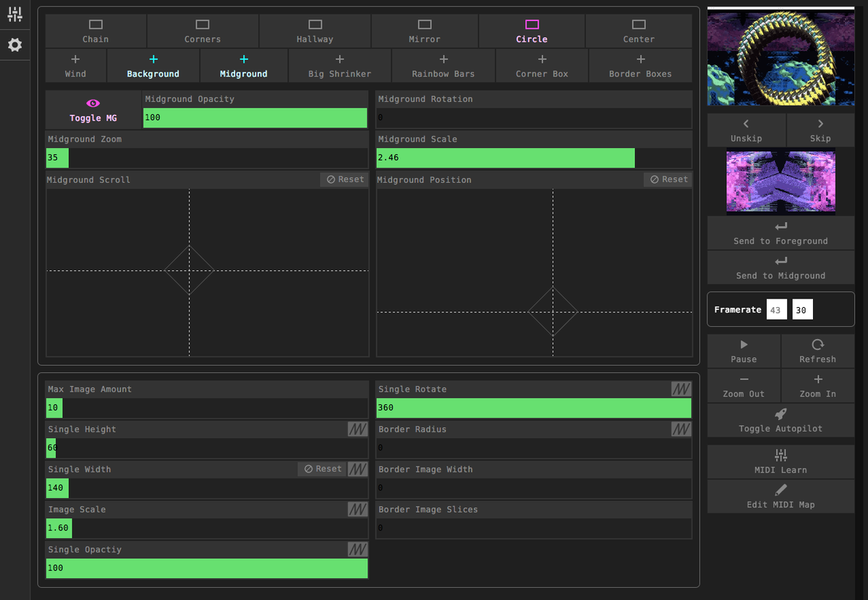The width and height of the screenshot is (868, 600).
Task: Toggle the Midground effect
Action: (244, 66)
